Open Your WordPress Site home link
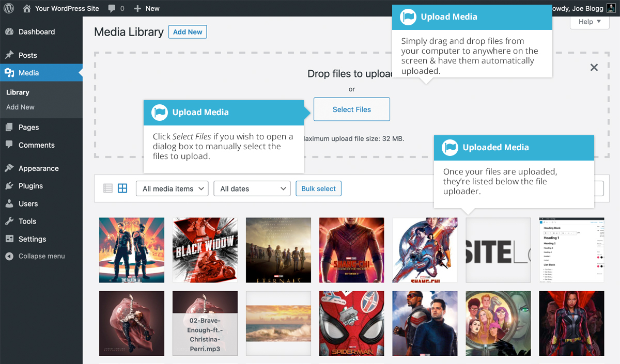This screenshot has height=364, width=620. tap(61, 8)
